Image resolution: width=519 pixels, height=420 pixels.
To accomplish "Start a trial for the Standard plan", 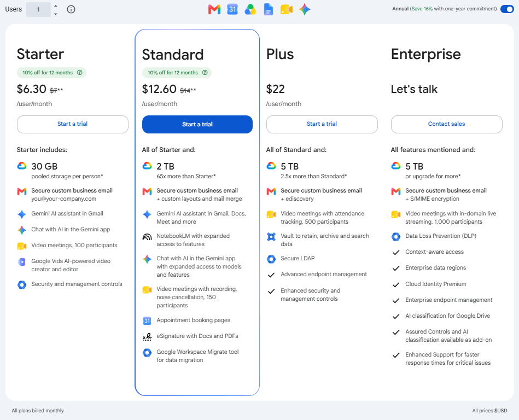I will [x=197, y=125].
